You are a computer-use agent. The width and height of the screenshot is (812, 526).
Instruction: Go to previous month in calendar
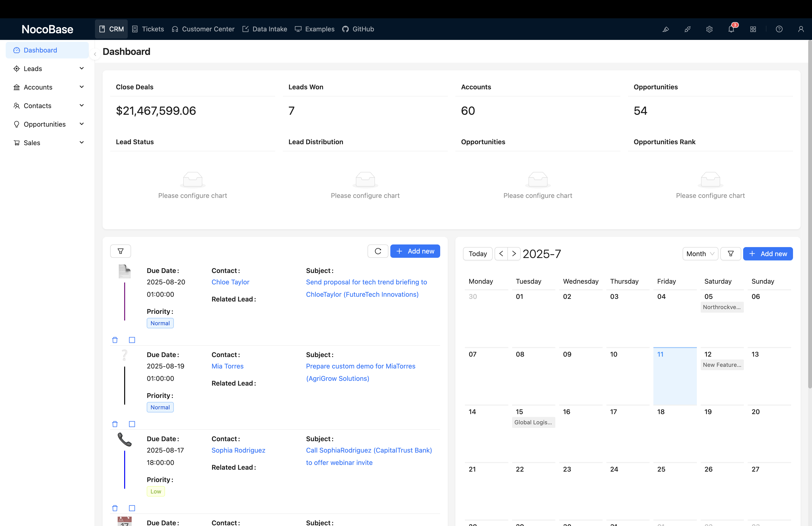click(501, 253)
